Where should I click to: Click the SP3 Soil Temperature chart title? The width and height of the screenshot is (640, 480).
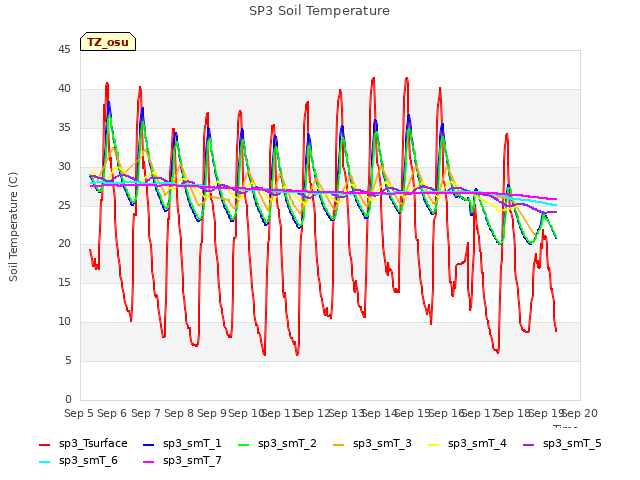tap(319, 11)
